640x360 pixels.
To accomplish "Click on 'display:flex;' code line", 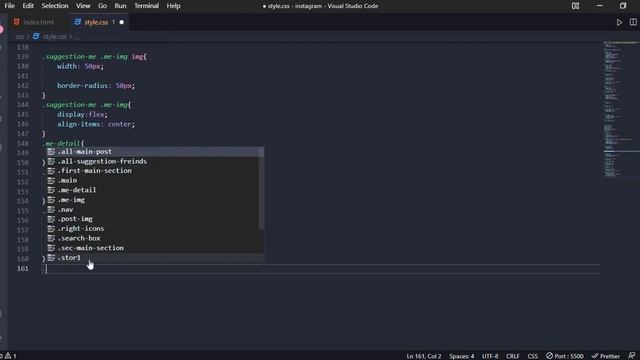I will (x=82, y=115).
